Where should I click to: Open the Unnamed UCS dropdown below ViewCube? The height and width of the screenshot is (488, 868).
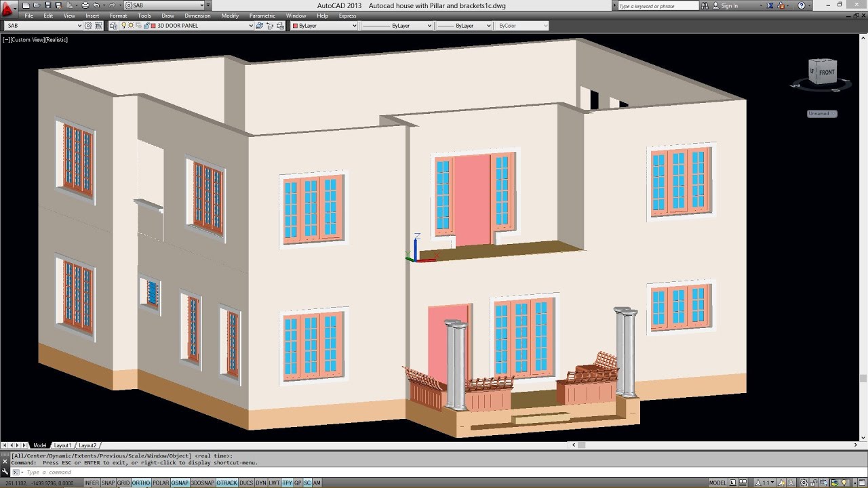coord(822,113)
